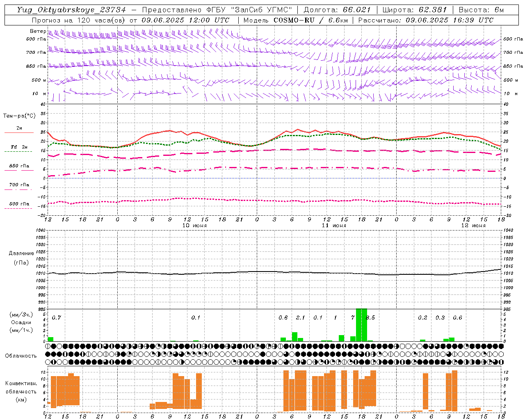The height and width of the screenshot is (420, 525).
Task: Click the forecast start 09.06.2025 12:00 UTC
Action: (x=185, y=20)
